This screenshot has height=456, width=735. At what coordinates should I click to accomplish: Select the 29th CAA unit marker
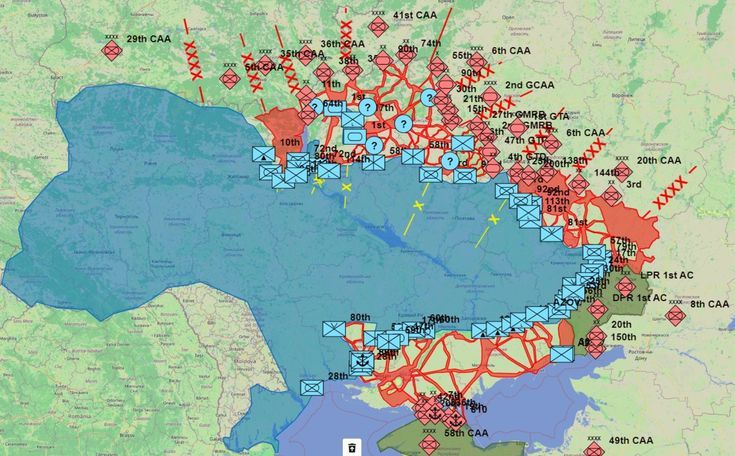tap(112, 50)
